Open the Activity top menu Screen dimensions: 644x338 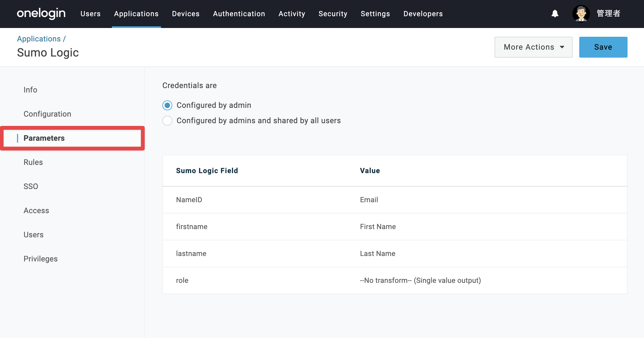292,14
